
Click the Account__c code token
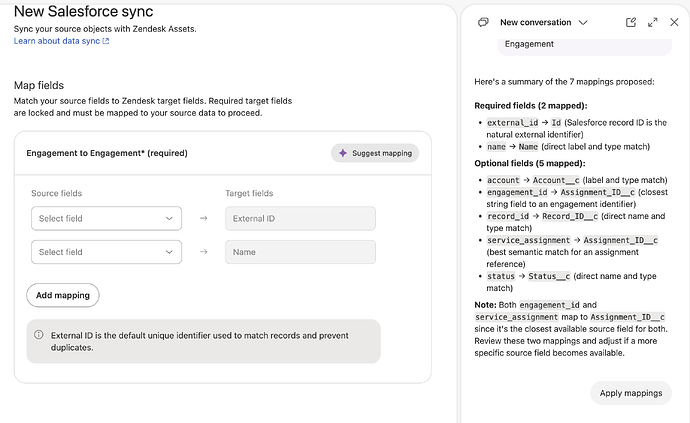[556, 180]
